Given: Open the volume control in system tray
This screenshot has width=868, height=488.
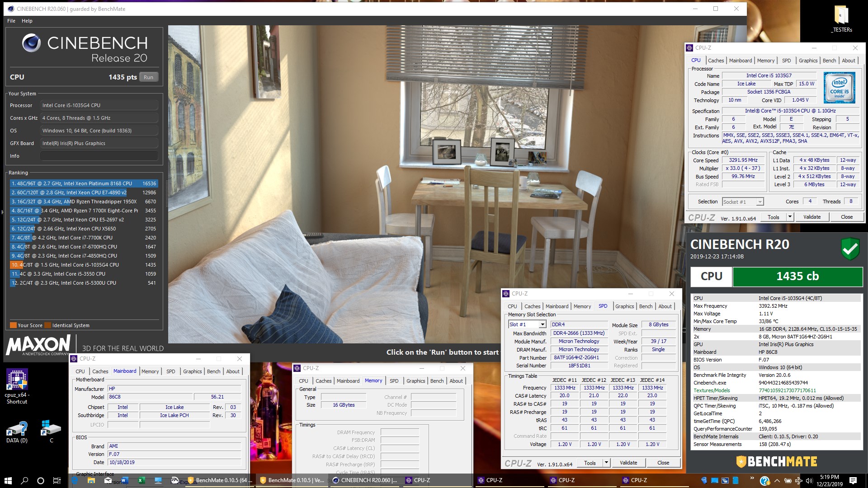Looking at the screenshot, I should [x=809, y=480].
